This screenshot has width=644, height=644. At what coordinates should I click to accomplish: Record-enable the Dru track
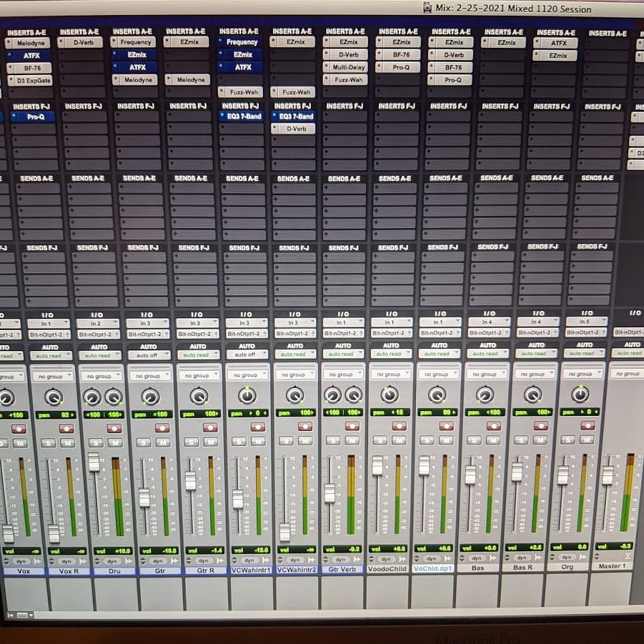[114, 428]
